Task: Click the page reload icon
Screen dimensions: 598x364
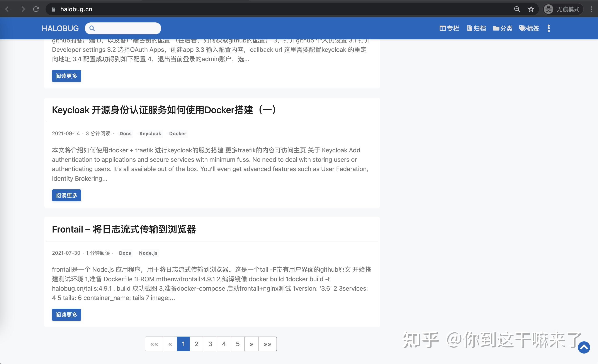Action: click(36, 9)
